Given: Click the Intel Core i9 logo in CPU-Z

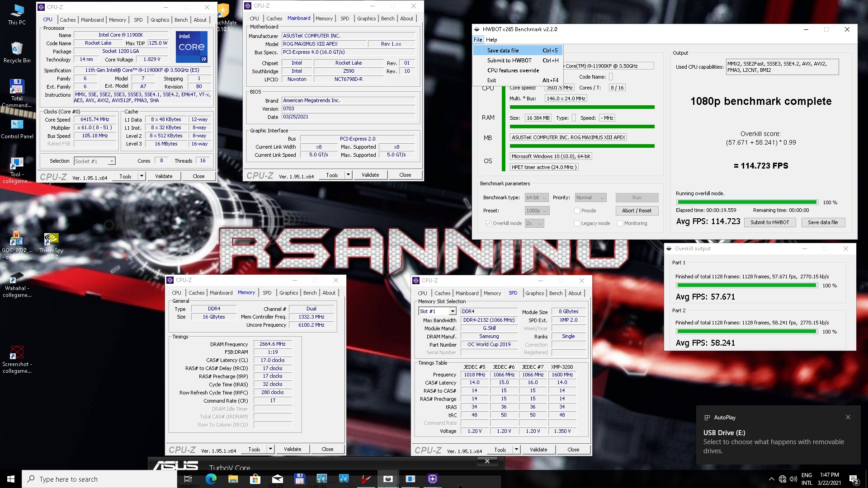Looking at the screenshot, I should coord(192,47).
